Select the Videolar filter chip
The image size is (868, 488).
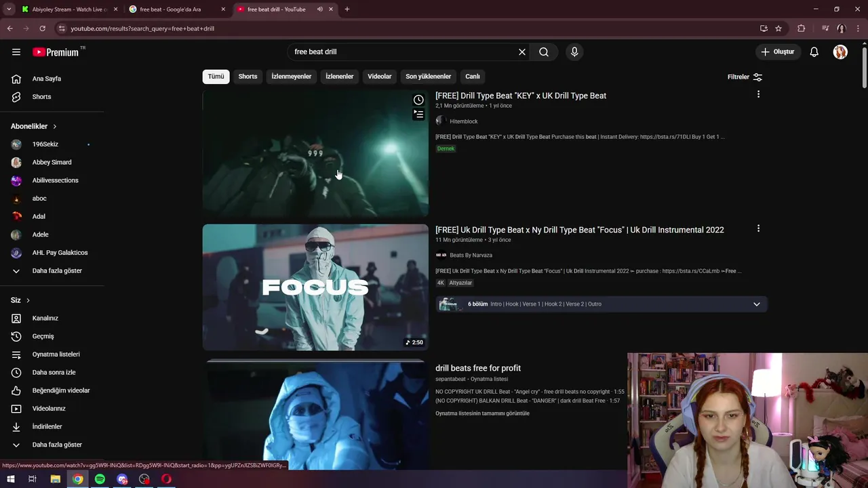point(380,77)
